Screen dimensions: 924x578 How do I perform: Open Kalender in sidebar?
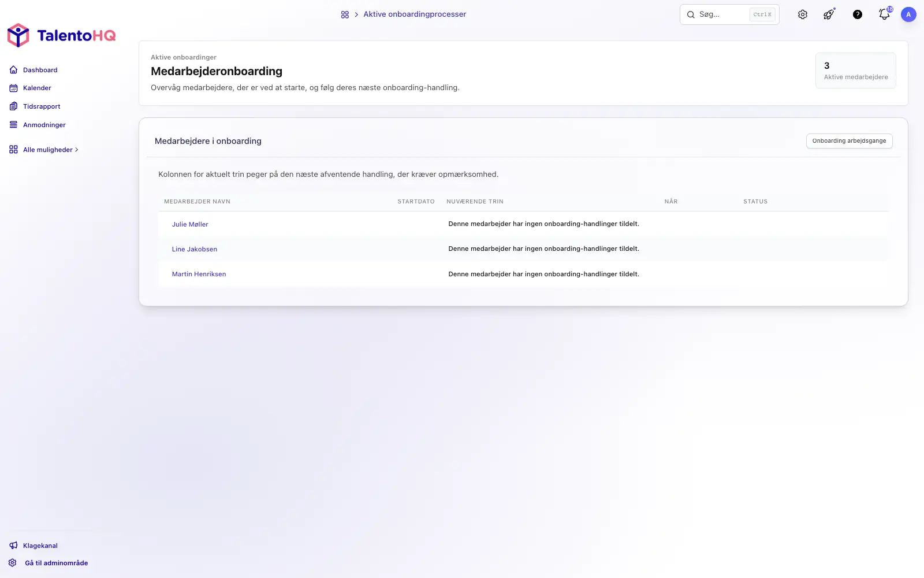point(37,88)
